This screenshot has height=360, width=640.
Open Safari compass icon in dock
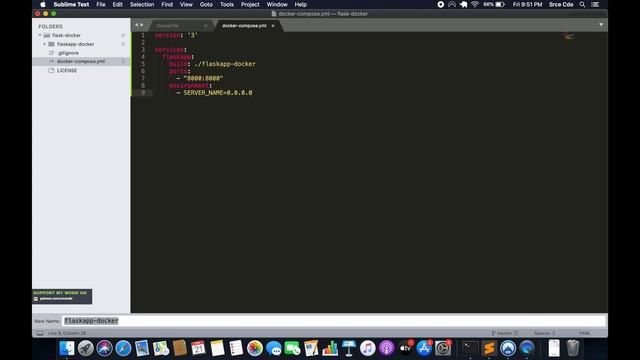(123, 348)
